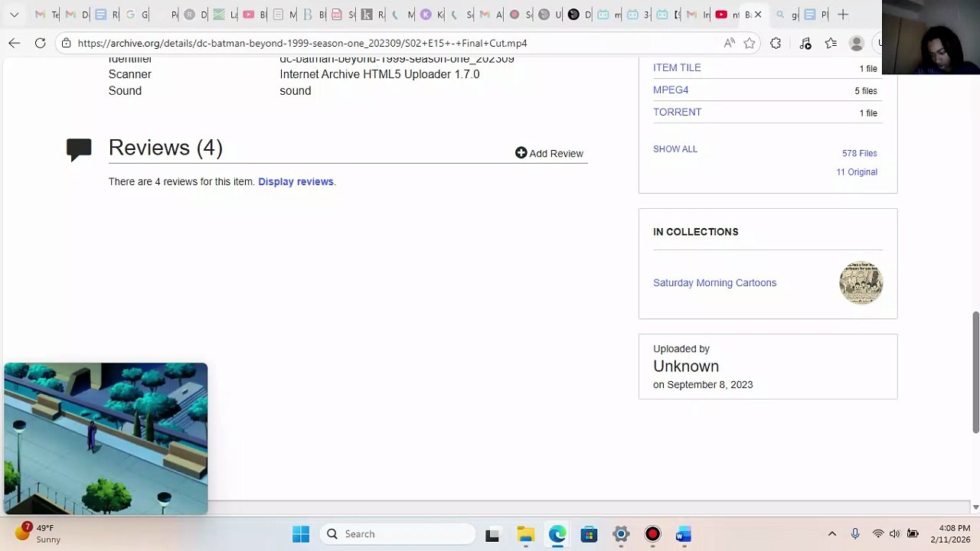Image resolution: width=980 pixels, height=551 pixels.
Task: Switch to the YouTube tab
Action: tap(721, 15)
